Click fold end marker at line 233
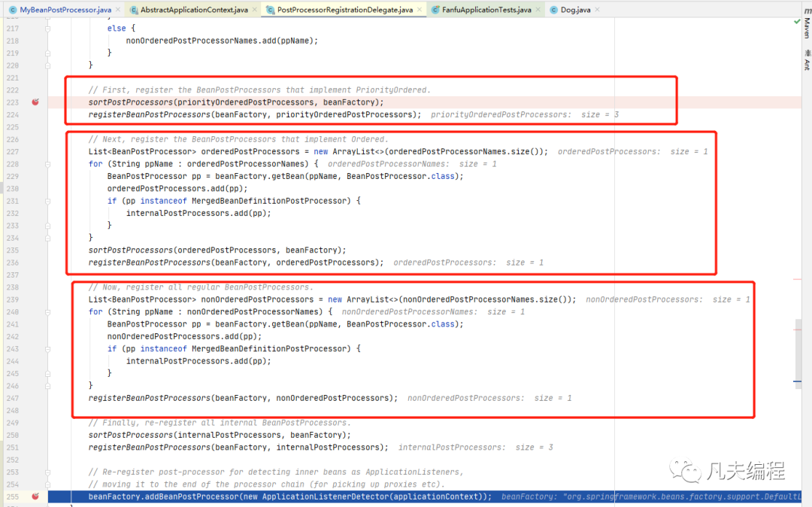 coord(47,226)
